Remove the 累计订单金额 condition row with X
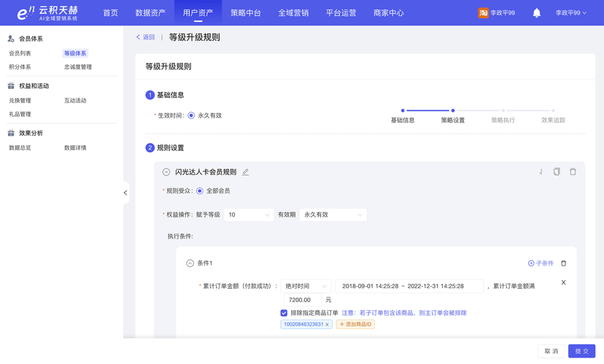This screenshot has width=604, height=364. 563,282
